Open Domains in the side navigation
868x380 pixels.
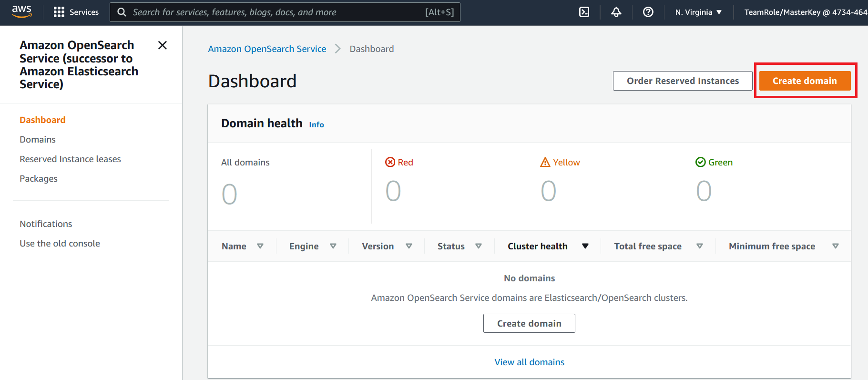38,140
